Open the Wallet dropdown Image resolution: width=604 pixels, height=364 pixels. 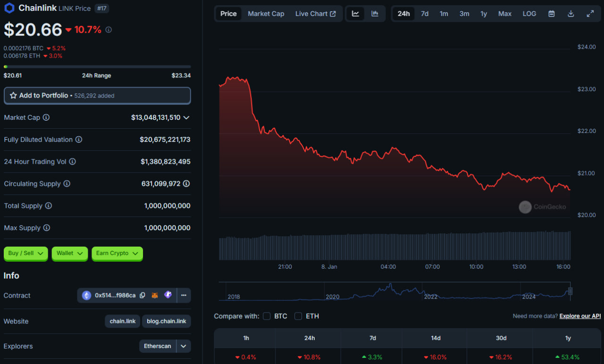coord(70,253)
